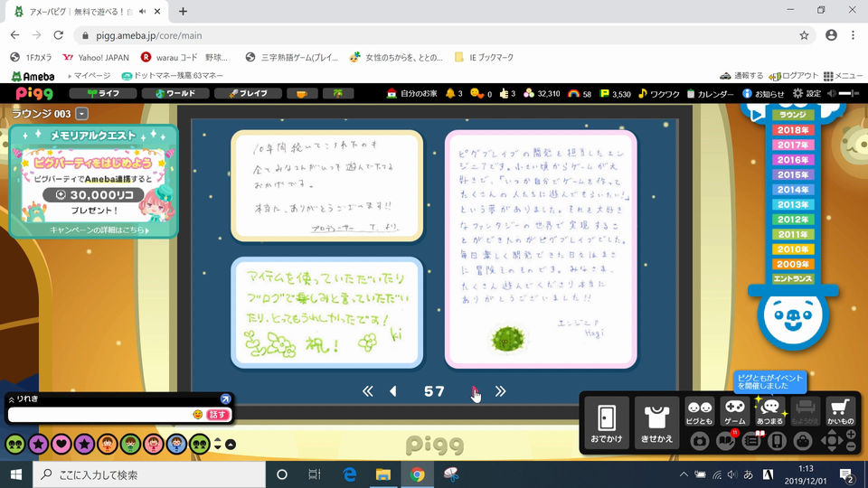Go to the previous album page
Screen dimensions: 868x488
[393, 391]
